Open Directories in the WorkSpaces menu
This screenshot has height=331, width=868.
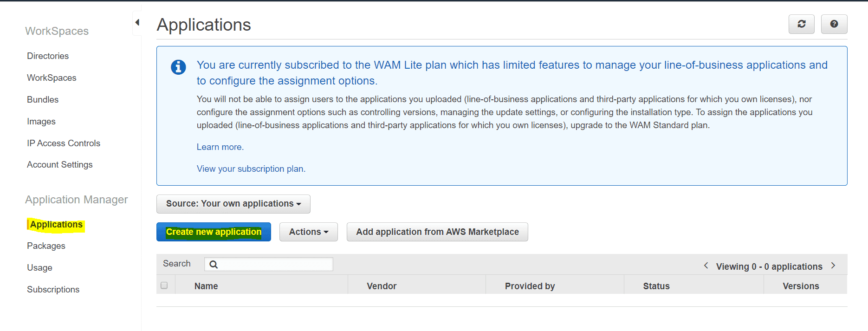(48, 56)
